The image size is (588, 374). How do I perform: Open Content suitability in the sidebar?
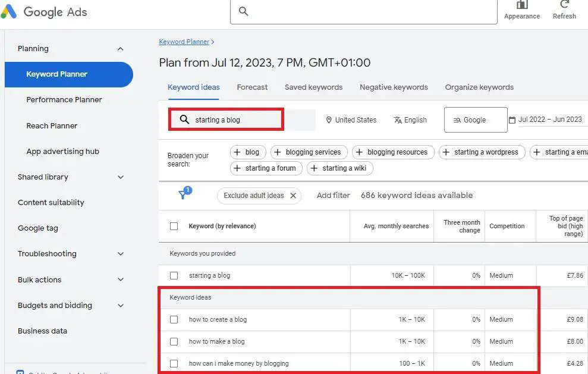point(51,203)
